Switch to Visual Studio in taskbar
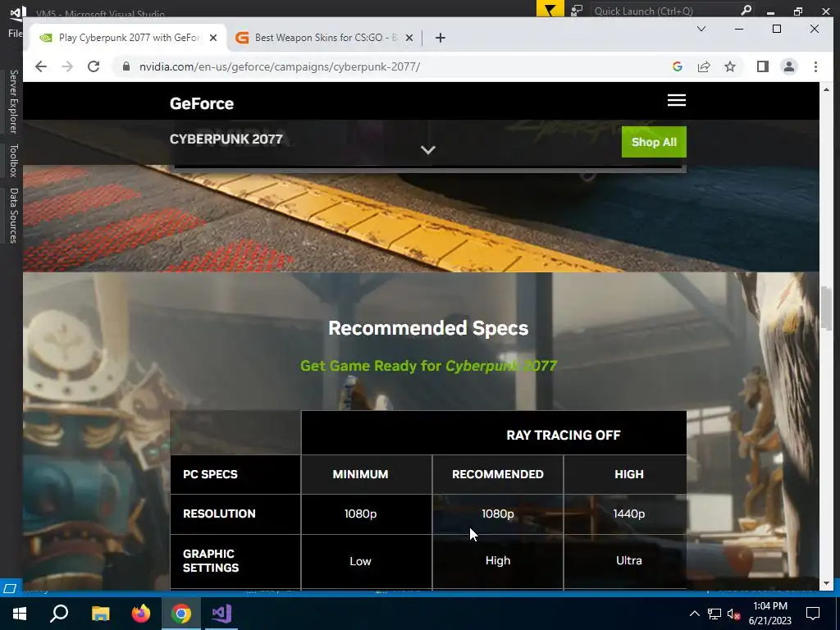This screenshot has height=630, width=840. (221, 614)
